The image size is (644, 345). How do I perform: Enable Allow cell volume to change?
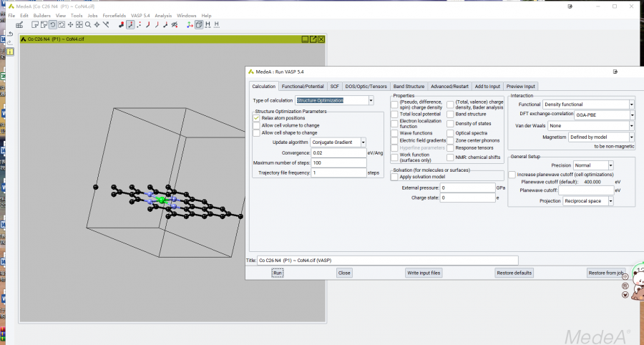point(256,125)
